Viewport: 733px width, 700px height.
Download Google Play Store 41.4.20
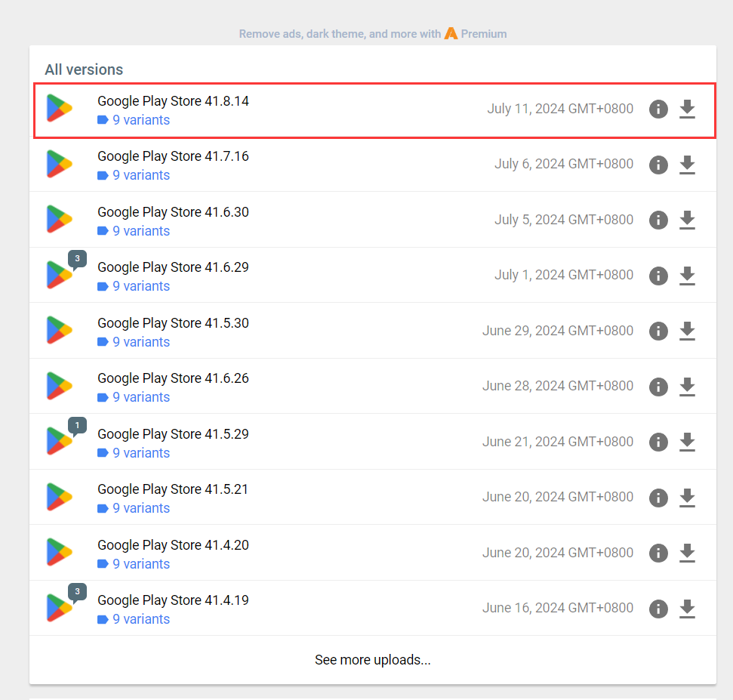coord(687,553)
